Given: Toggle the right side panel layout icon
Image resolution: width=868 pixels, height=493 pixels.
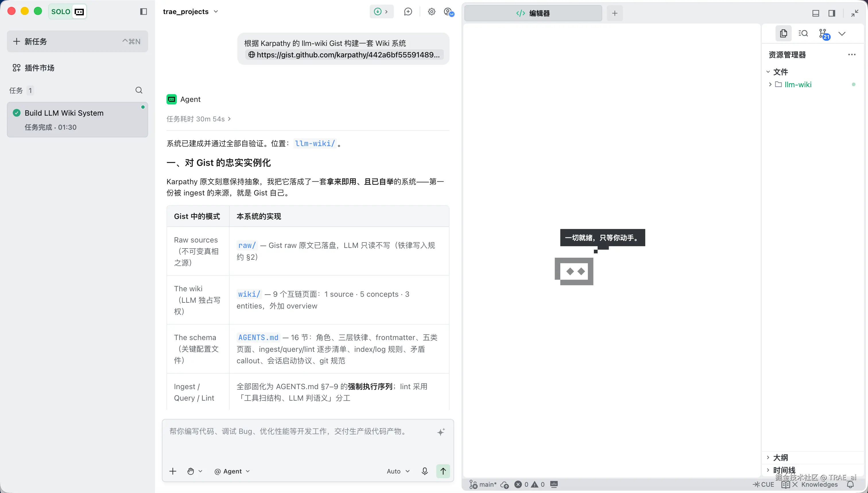Looking at the screenshot, I should [832, 13].
